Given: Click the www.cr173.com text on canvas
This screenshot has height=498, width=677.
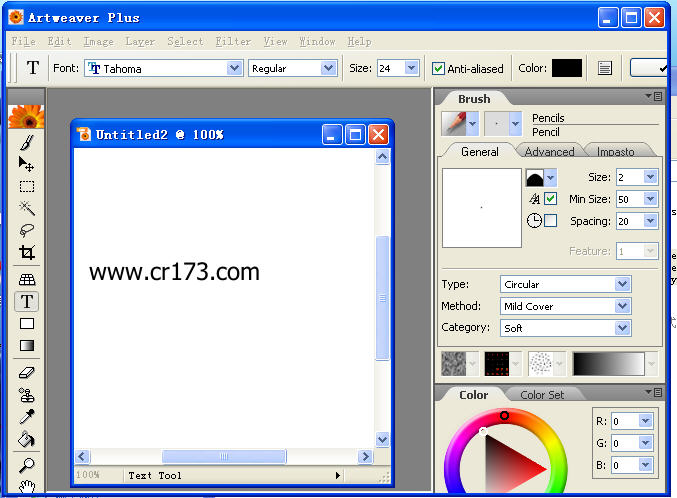Looking at the screenshot, I should (174, 272).
